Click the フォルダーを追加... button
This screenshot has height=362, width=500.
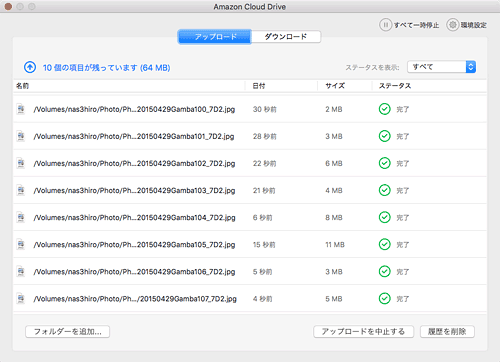pyautogui.click(x=68, y=332)
